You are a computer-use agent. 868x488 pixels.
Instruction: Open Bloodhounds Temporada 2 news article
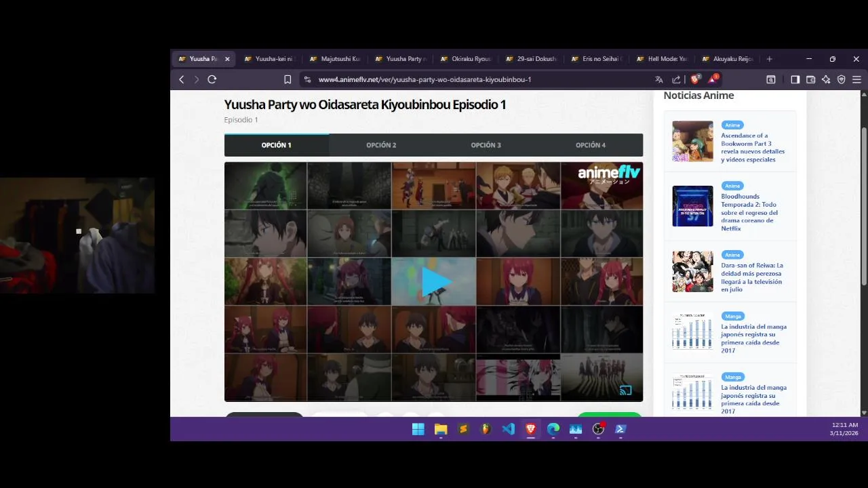[749, 212]
